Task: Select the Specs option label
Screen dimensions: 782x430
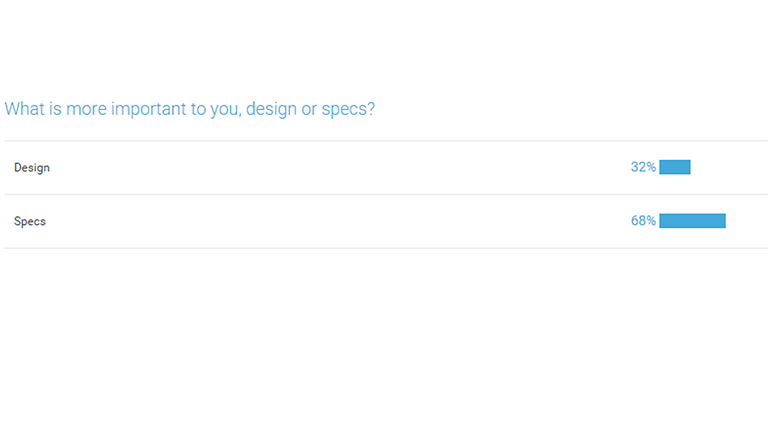Action: (x=30, y=221)
